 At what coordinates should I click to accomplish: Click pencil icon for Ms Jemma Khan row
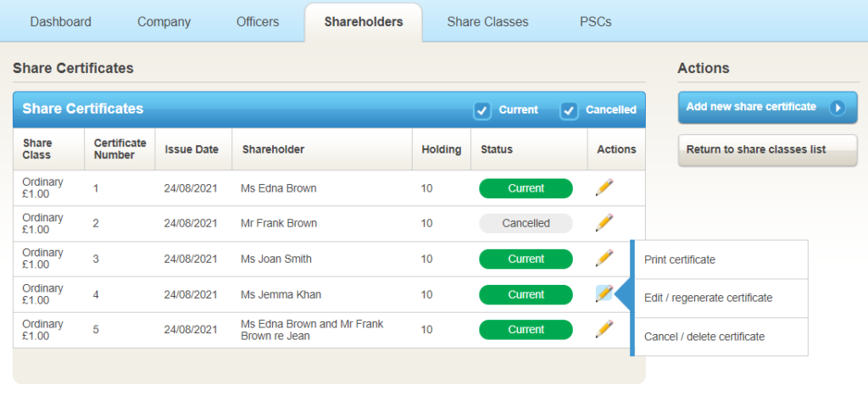coord(604,293)
